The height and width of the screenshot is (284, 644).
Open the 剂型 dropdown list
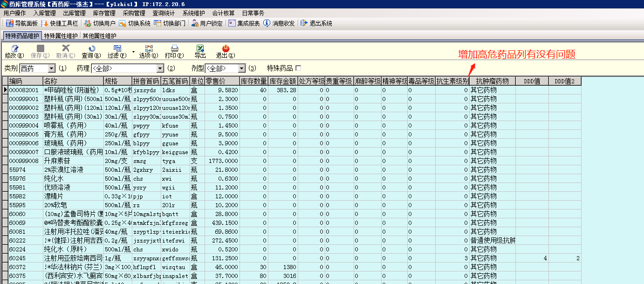click(241, 68)
